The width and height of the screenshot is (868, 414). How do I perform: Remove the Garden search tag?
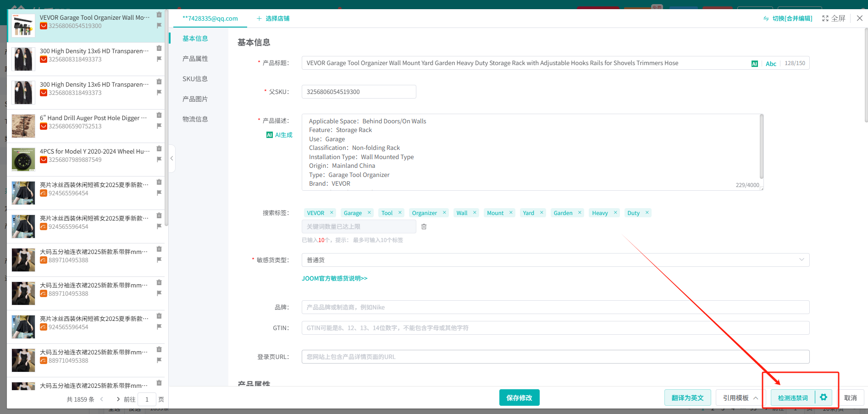(580, 213)
